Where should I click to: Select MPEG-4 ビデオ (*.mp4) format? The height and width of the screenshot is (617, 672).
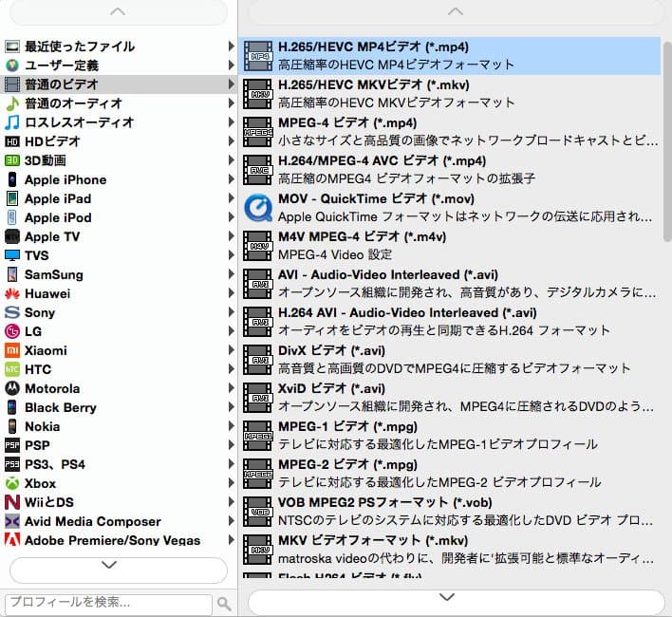coord(451,132)
